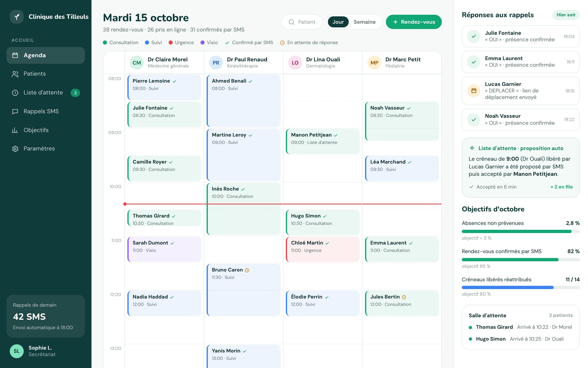Screen dimensions: 588x368
Task: Click check icon next to Pierre Lemoine
Action: pos(174,81)
